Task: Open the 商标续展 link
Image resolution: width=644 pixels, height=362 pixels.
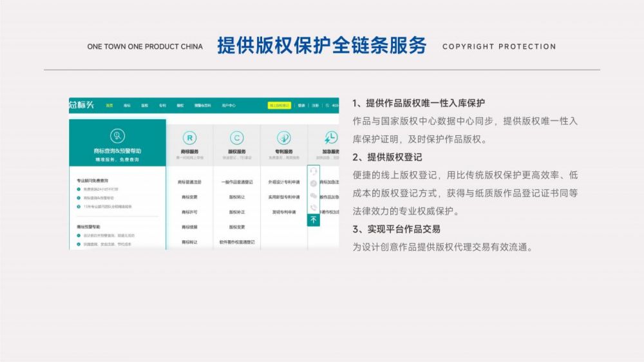Action: (189, 227)
